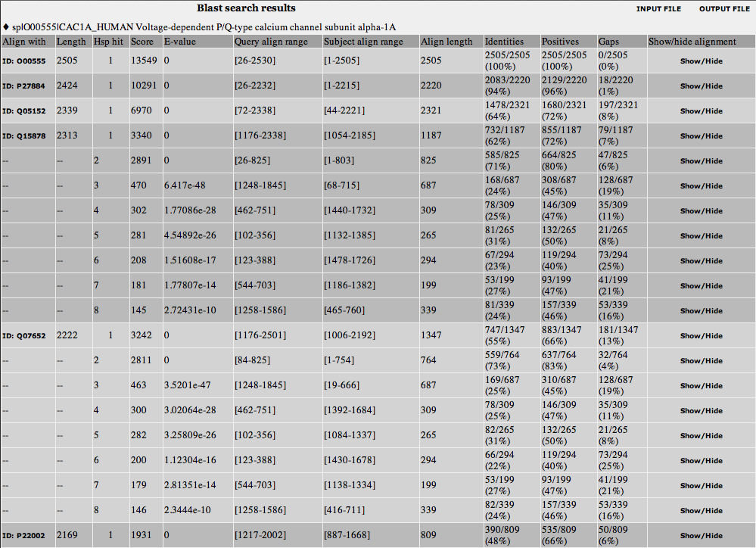Show/Hide alignment for P22002 row
This screenshot has height=548, width=756.
point(701,536)
